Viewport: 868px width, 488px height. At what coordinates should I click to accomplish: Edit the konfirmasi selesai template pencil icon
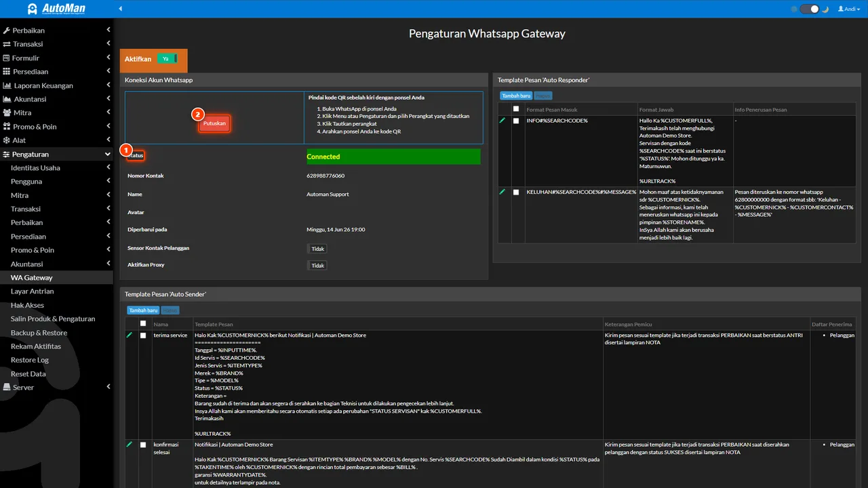coord(130,444)
